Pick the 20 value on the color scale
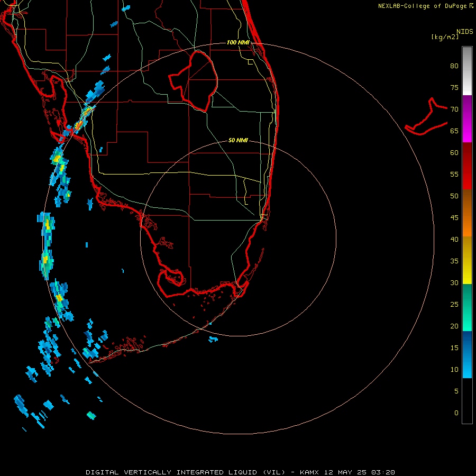Viewport: 476px width, 476px height. click(x=454, y=326)
